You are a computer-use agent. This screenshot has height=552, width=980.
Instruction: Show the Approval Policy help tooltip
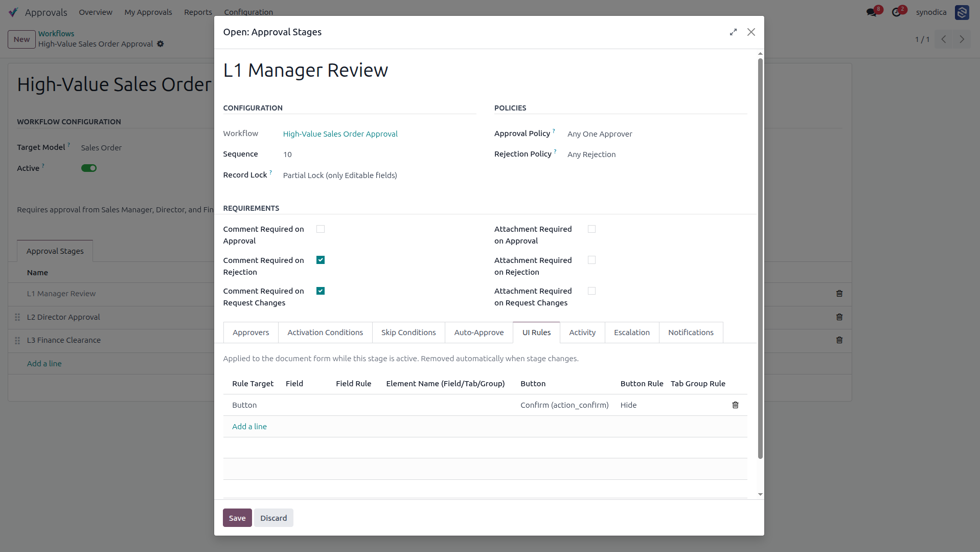tap(554, 131)
